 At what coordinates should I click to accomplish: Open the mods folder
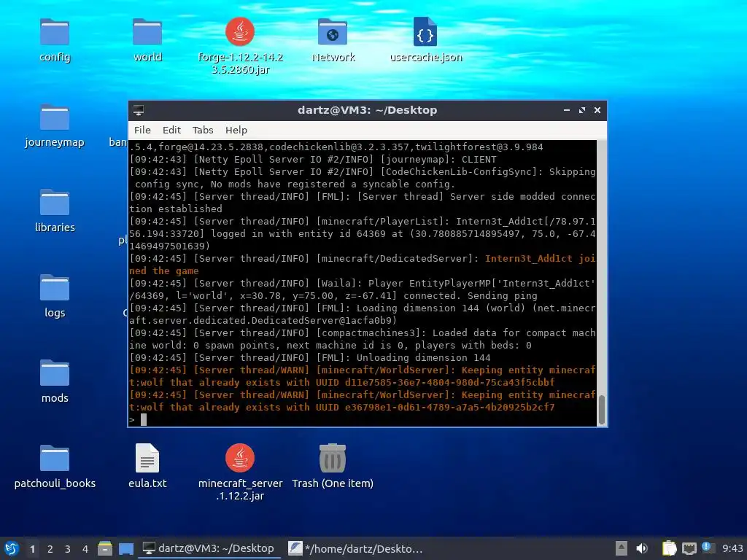click(x=55, y=373)
